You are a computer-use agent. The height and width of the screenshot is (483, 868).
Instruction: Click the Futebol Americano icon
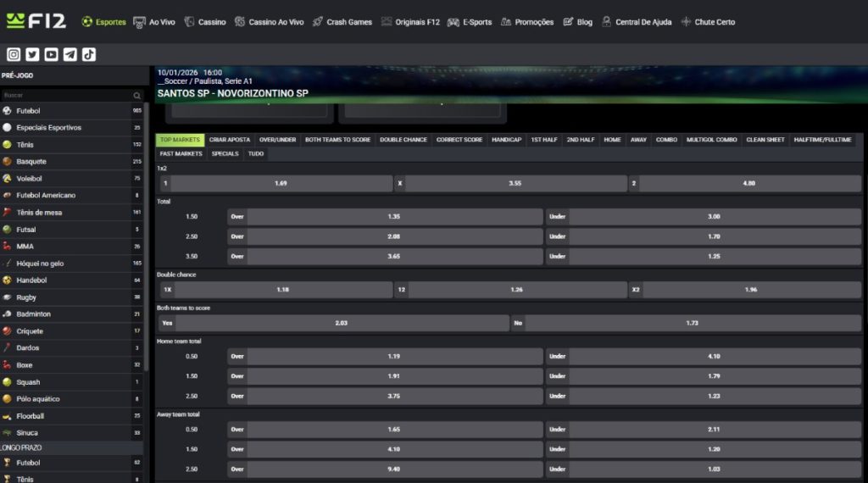pyautogui.click(x=7, y=195)
